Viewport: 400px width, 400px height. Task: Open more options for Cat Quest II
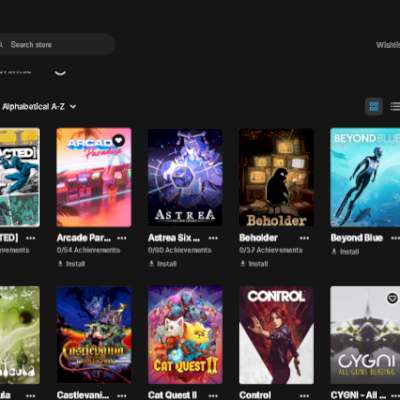point(213,396)
